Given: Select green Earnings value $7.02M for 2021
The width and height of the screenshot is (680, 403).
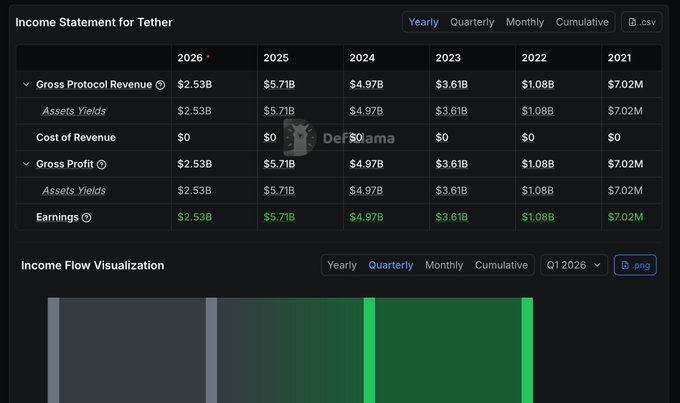Looking at the screenshot, I should [625, 217].
